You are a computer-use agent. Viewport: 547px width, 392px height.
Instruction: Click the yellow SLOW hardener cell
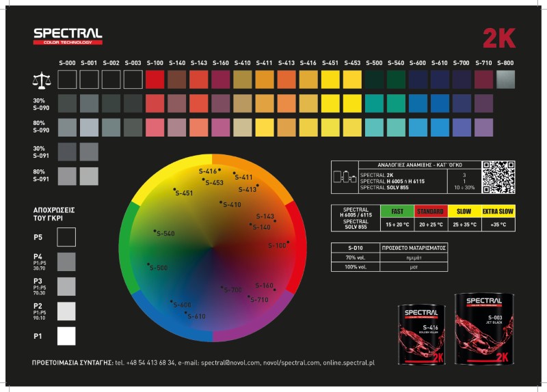(464, 212)
